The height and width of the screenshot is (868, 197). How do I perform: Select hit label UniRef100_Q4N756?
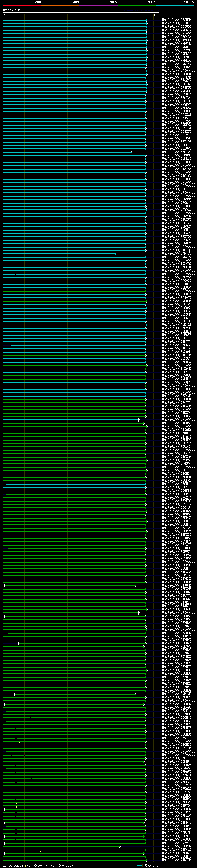[177, 860]
